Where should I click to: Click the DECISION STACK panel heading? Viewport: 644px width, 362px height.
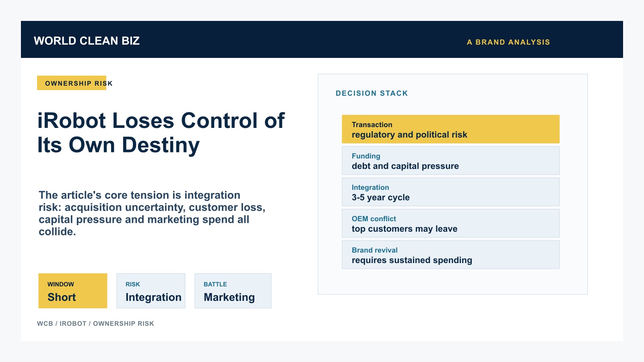pyautogui.click(x=372, y=93)
